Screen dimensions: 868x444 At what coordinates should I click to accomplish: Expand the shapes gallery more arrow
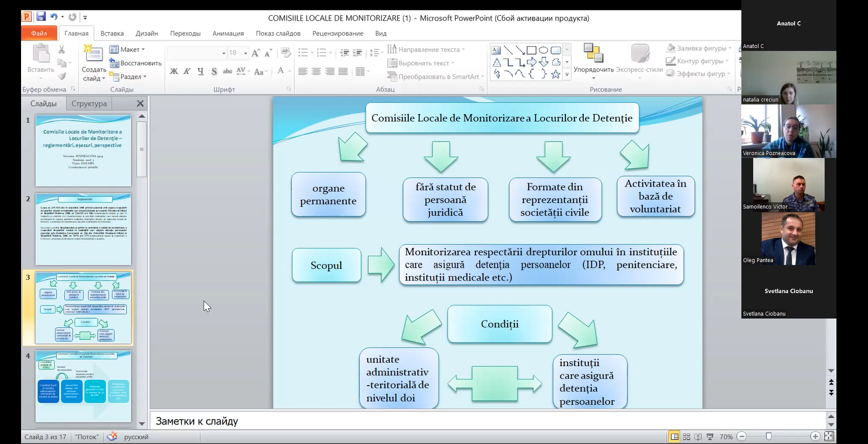point(567,75)
